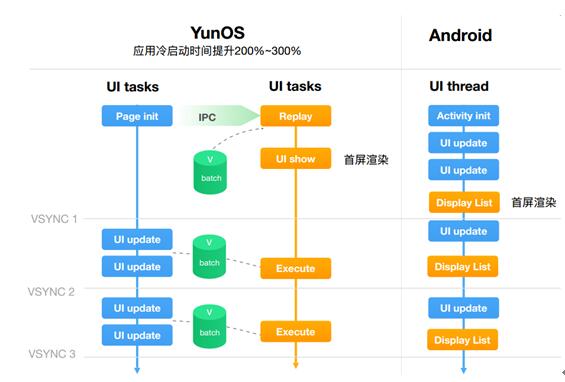
Task: Select the orange Replay box
Action: [295, 116]
